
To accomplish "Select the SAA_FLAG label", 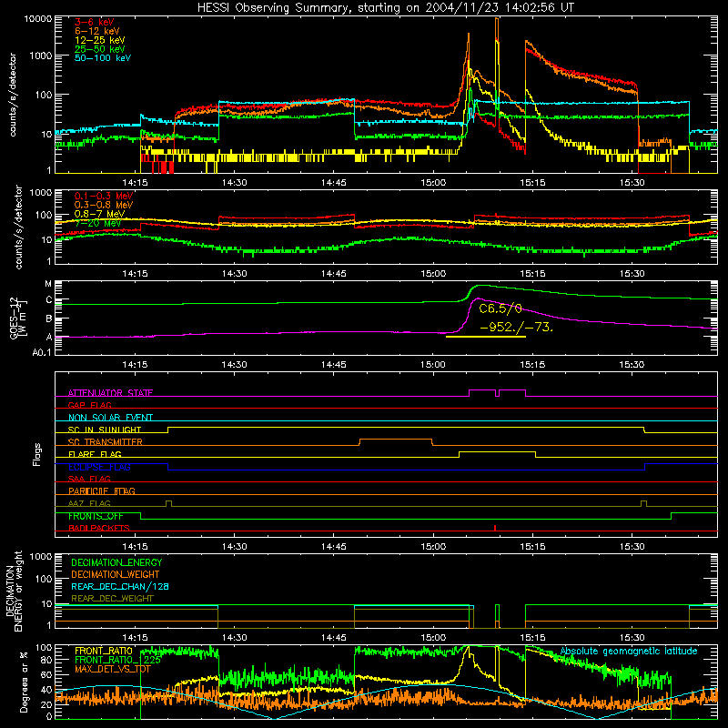I will click(x=89, y=479).
